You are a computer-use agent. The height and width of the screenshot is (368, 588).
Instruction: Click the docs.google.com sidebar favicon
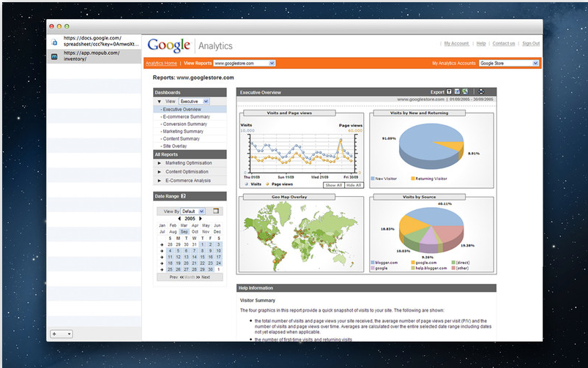pos(54,42)
